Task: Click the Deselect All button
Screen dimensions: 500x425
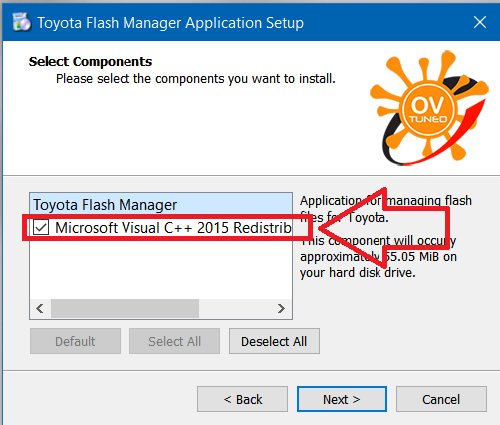Action: [274, 341]
